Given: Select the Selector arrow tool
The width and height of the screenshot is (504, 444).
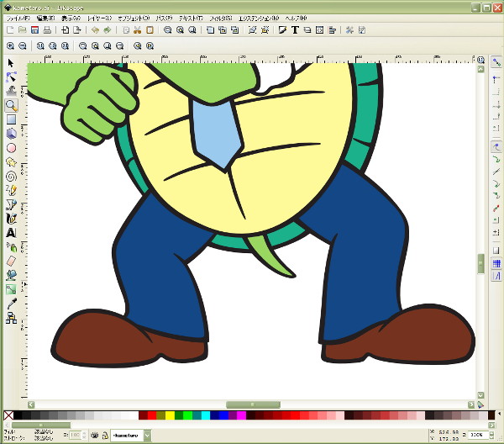Looking at the screenshot, I should point(11,63).
